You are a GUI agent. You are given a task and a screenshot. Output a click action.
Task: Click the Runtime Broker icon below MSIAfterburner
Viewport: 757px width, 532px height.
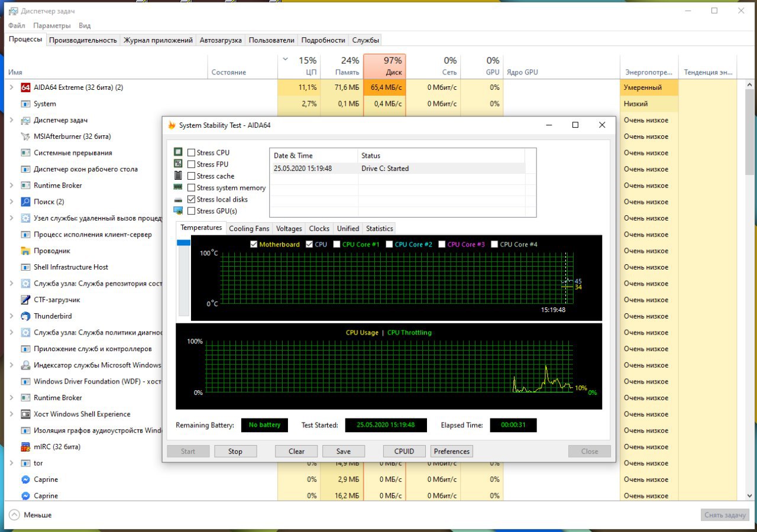point(25,186)
